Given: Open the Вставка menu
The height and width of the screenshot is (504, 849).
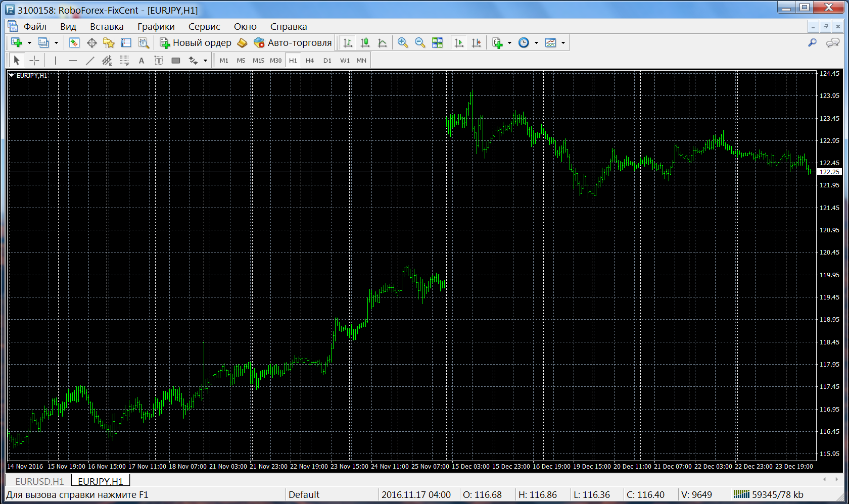Looking at the screenshot, I should [x=107, y=27].
